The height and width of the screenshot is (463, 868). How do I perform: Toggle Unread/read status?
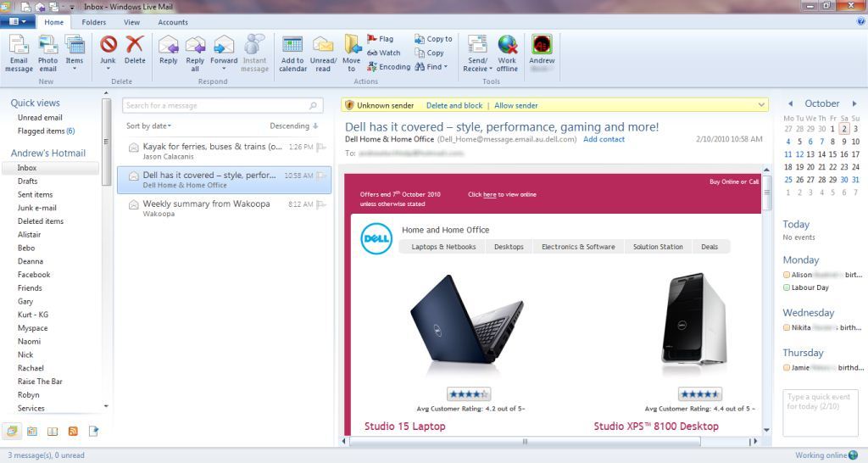[323, 53]
